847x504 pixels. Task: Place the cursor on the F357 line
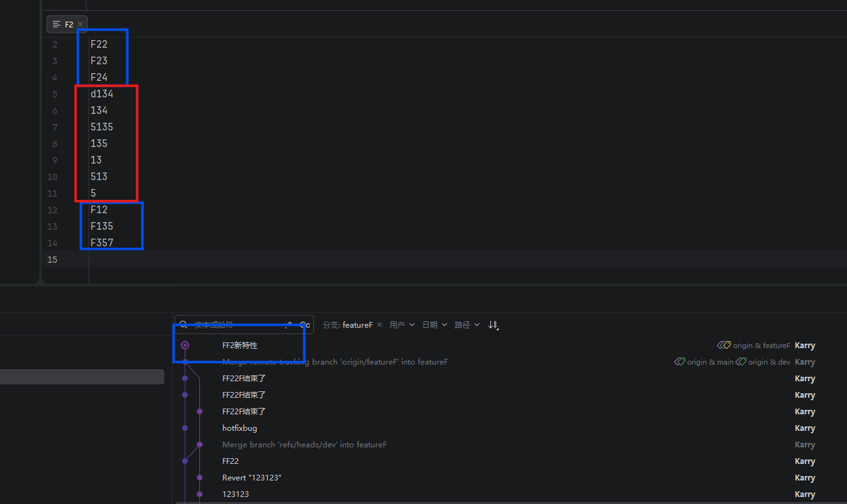(102, 243)
